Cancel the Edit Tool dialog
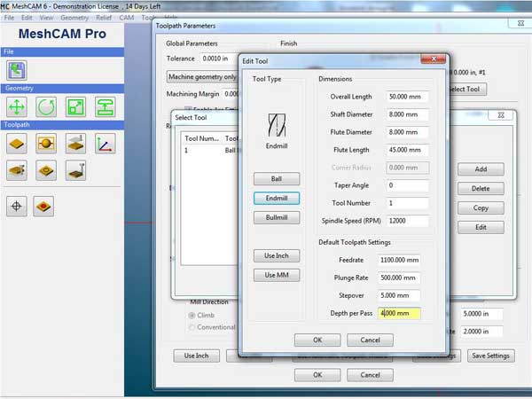532x399 pixels. point(370,340)
